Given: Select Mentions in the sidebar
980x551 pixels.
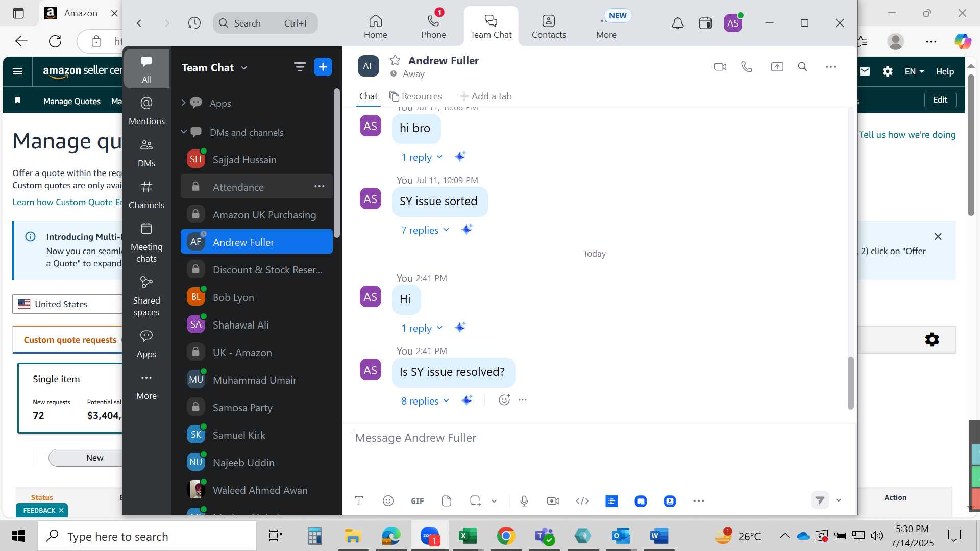Looking at the screenshot, I should coord(146,111).
